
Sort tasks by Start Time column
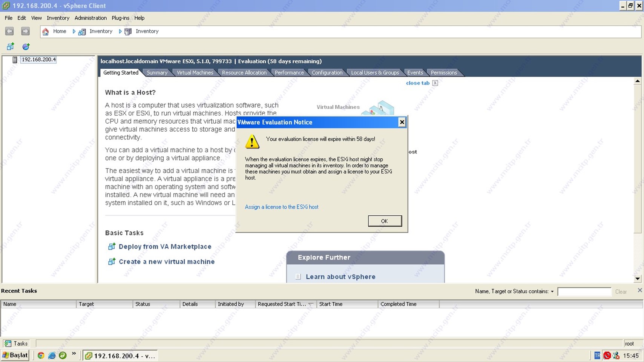tap(347, 304)
